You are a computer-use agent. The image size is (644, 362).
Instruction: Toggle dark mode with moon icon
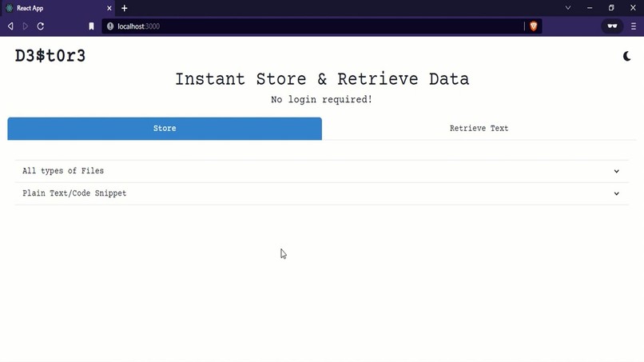pyautogui.click(x=626, y=56)
